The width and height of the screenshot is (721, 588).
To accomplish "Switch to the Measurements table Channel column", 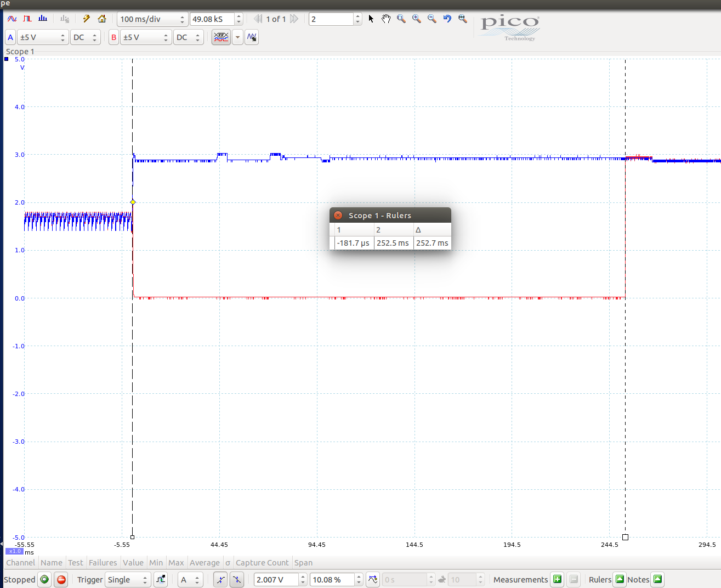I will [x=20, y=562].
